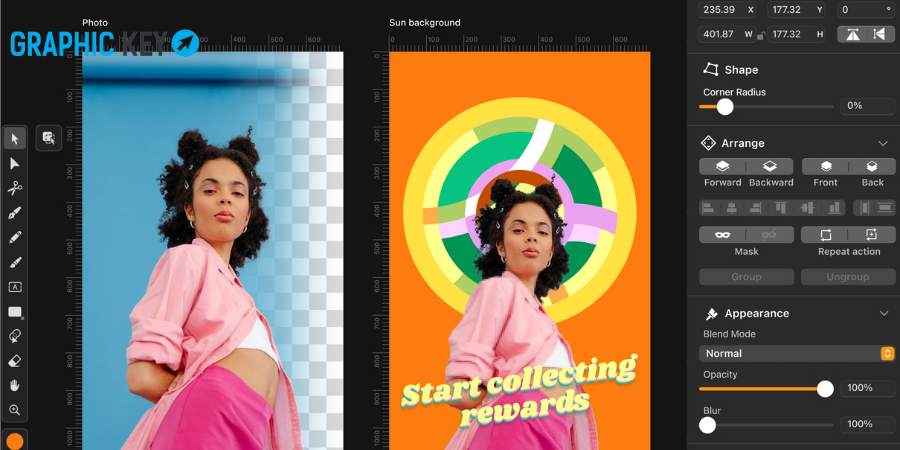Select the Brush tool
The height and width of the screenshot is (450, 900).
point(14,262)
